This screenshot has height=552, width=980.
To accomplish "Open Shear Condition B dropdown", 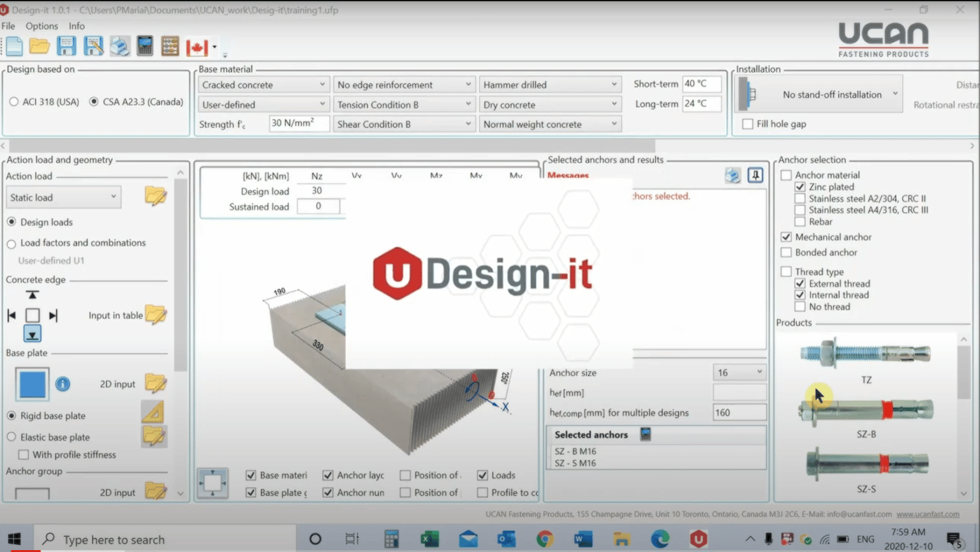I will click(x=404, y=124).
